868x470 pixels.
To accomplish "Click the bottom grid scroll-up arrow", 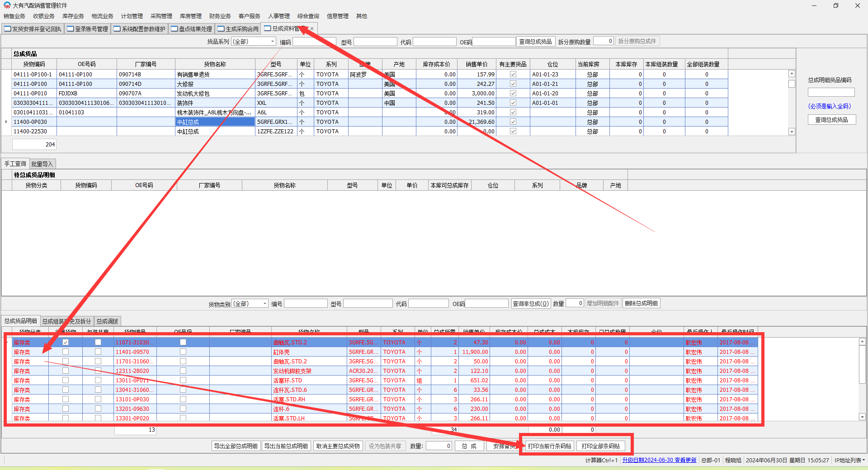I will (x=862, y=342).
